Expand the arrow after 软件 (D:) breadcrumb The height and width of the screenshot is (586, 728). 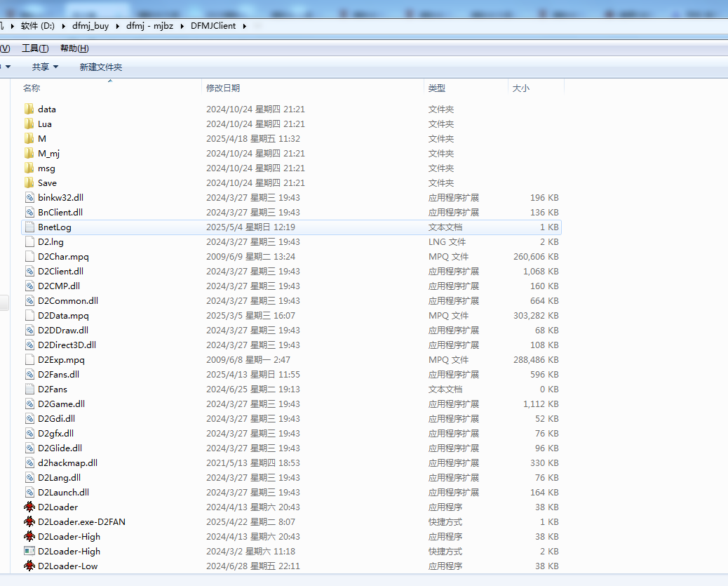click(64, 26)
